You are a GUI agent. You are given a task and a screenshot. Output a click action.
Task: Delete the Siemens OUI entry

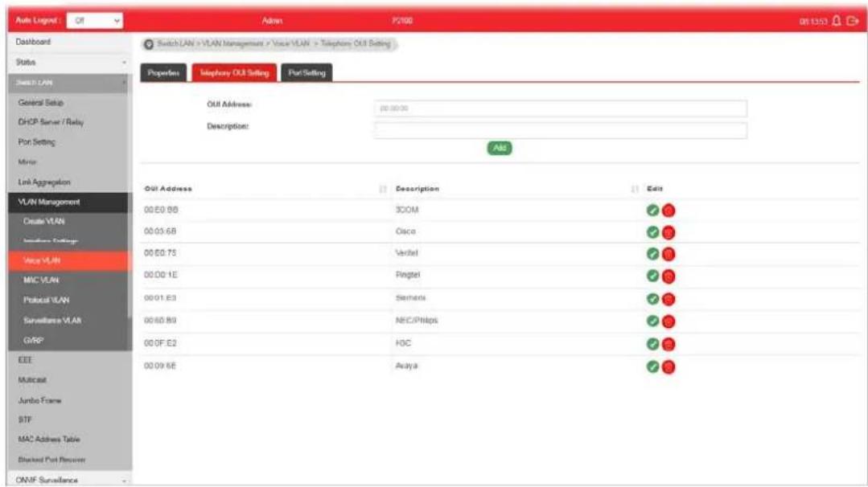coord(668,299)
